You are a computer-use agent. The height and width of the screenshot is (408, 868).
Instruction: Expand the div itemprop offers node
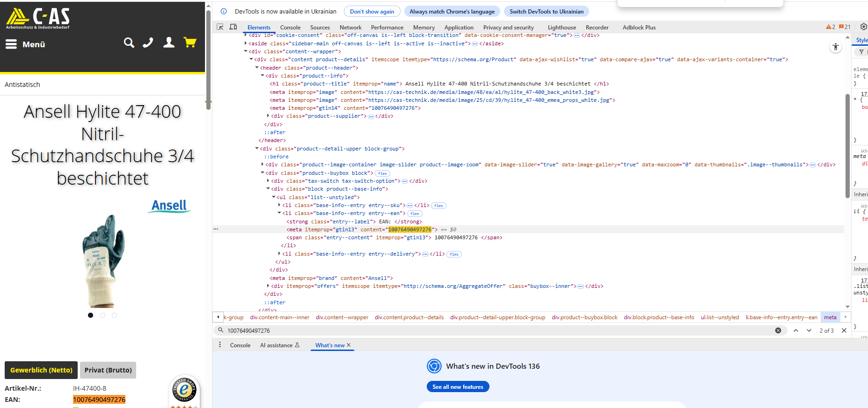(x=268, y=286)
